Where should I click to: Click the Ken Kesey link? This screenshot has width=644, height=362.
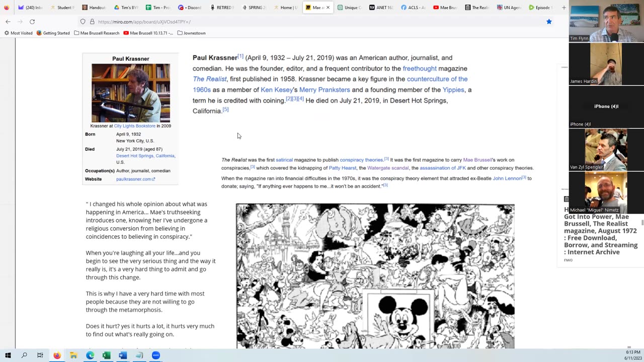[277, 89]
